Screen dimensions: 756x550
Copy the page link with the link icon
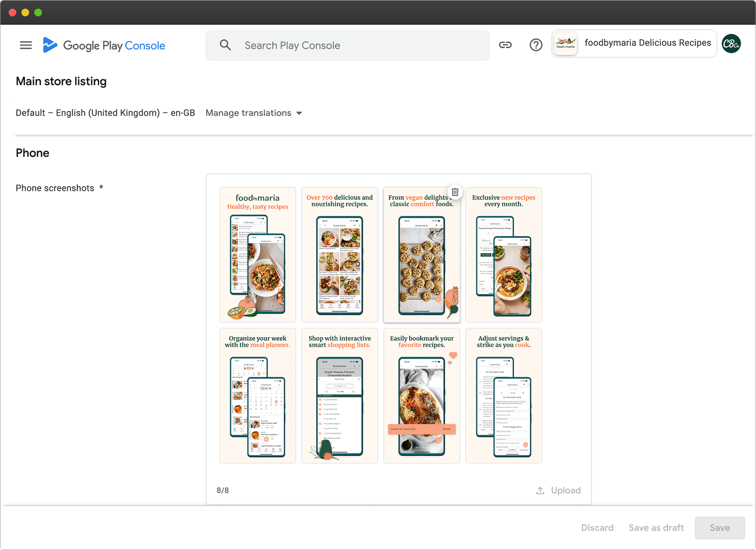click(505, 45)
